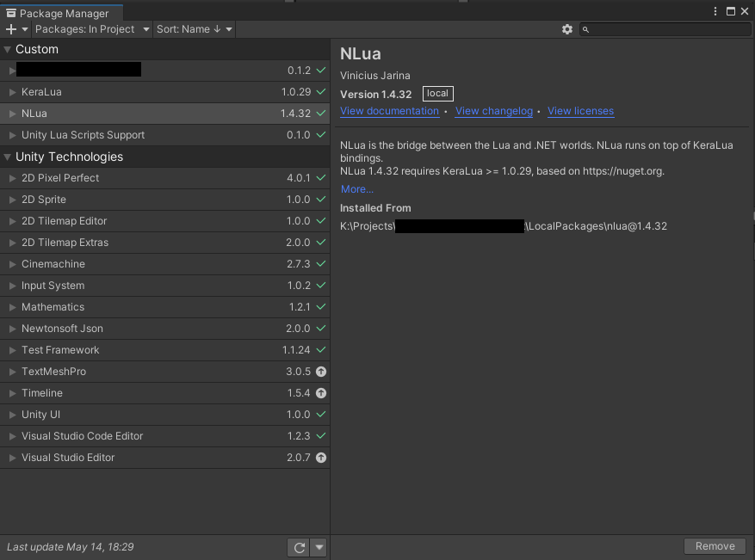
Task: Click the installed checkmark icon next to Cinemachine
Action: (319, 264)
